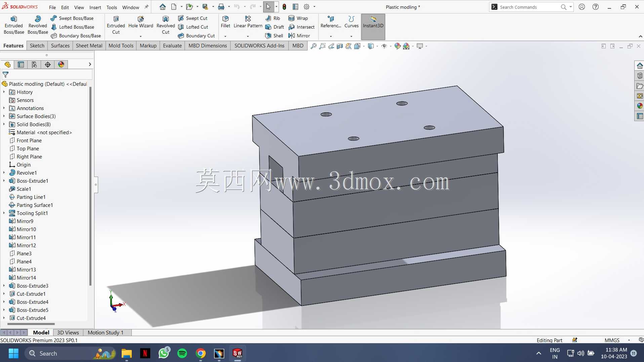
Task: Switch to the ConfigurationManager tab icon
Action: [34, 65]
